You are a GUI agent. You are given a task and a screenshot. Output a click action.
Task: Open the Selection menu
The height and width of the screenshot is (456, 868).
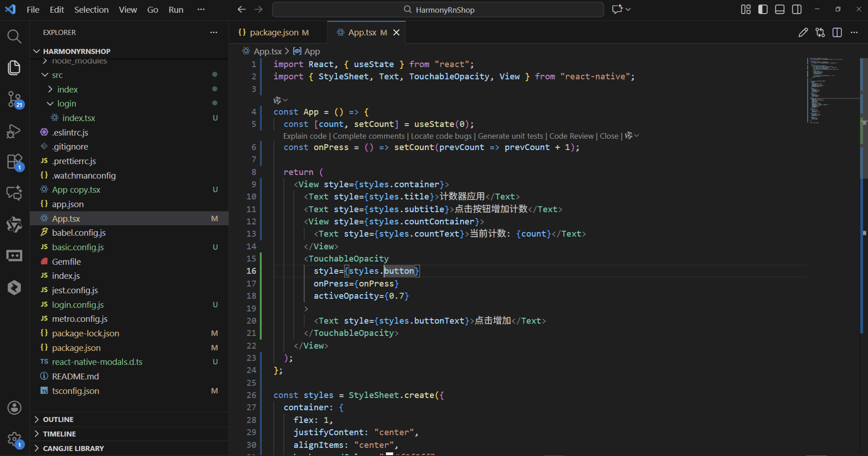[91, 10]
